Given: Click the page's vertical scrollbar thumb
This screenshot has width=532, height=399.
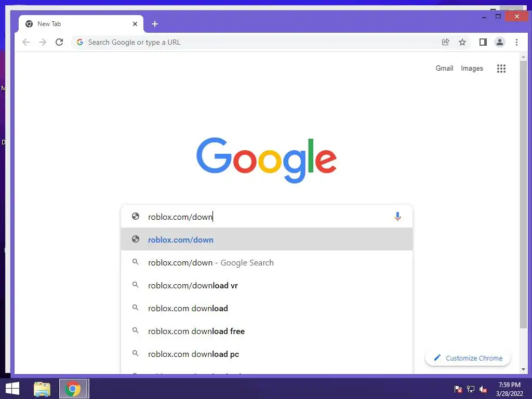Looking at the screenshot, I should point(523,194).
